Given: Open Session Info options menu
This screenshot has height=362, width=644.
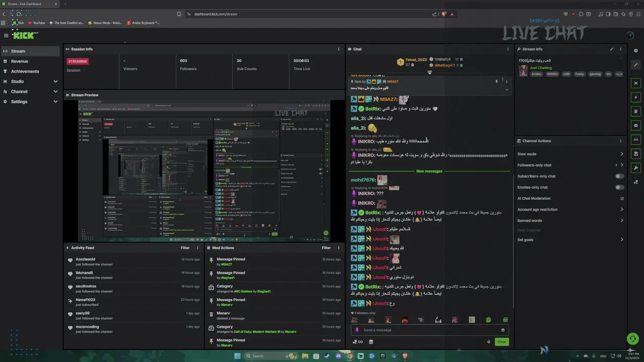Looking at the screenshot, I should coord(339,49).
